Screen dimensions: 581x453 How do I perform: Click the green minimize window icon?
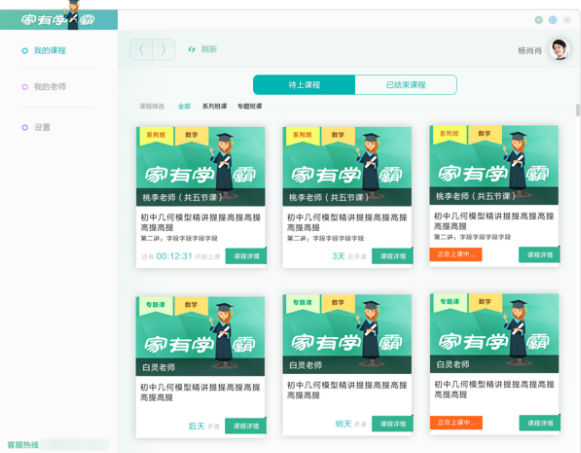pos(539,20)
